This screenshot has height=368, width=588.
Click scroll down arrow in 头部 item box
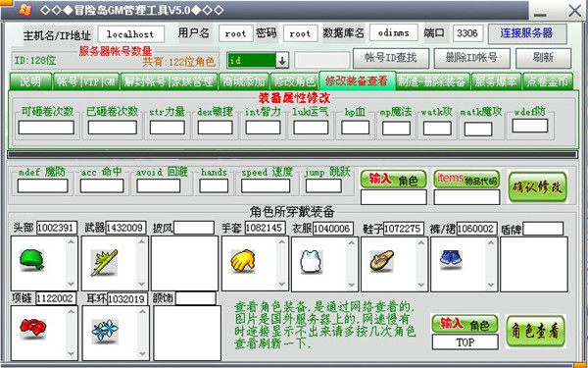point(71,285)
